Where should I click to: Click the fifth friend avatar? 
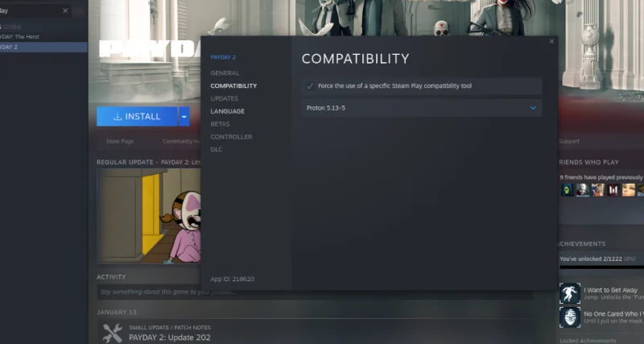pyautogui.click(x=629, y=190)
